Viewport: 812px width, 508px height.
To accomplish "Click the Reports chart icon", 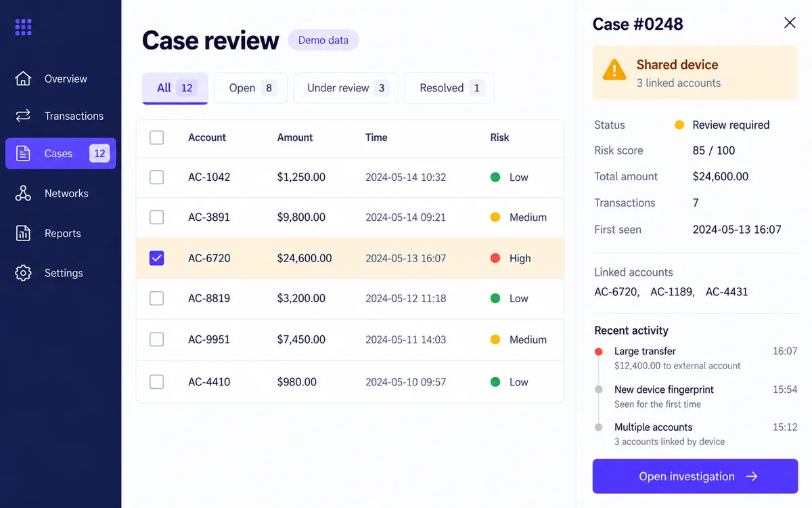I will 23,233.
